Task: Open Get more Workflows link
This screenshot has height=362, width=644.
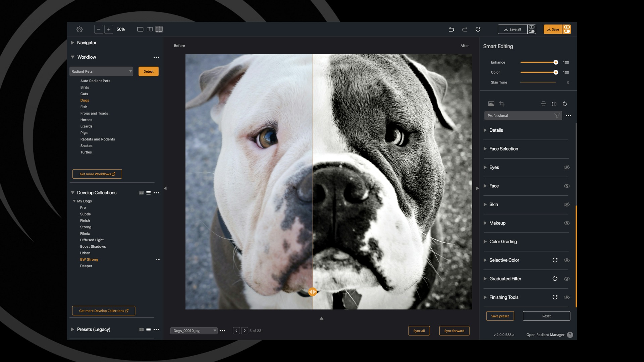Action: [x=97, y=174]
